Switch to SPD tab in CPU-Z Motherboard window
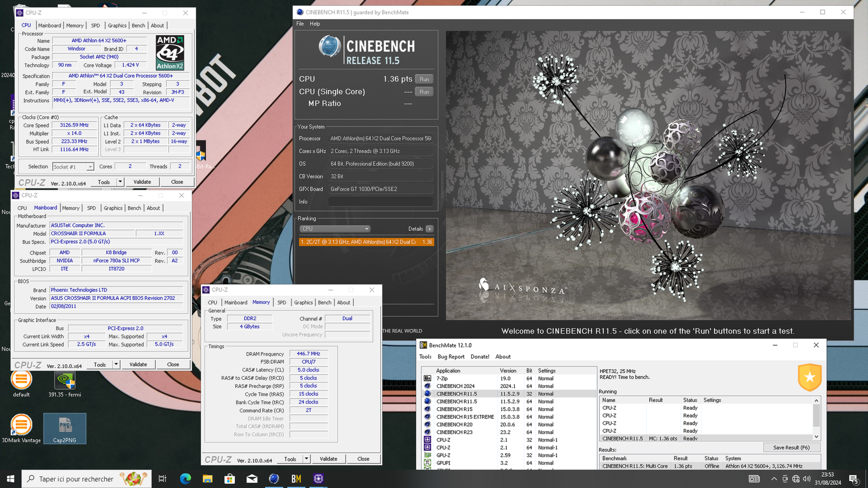 tap(91, 208)
